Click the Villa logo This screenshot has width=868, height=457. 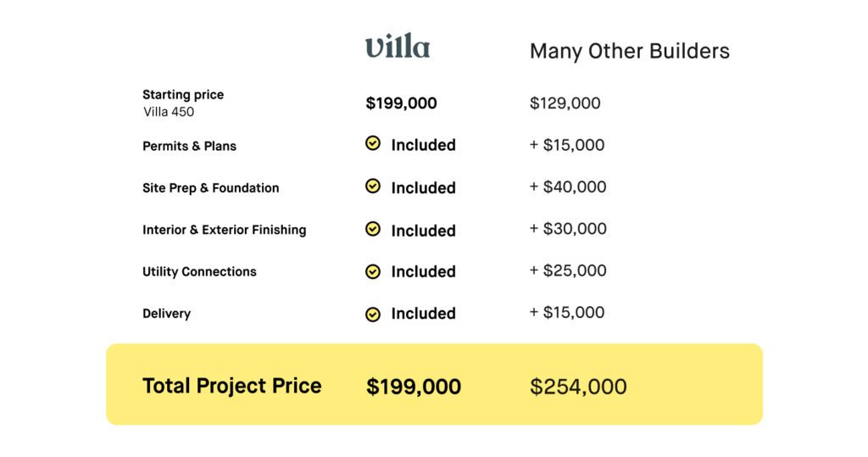pyautogui.click(x=398, y=46)
